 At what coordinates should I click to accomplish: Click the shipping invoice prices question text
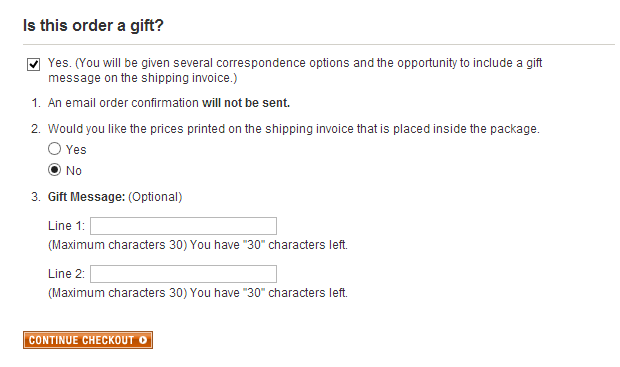point(294,129)
